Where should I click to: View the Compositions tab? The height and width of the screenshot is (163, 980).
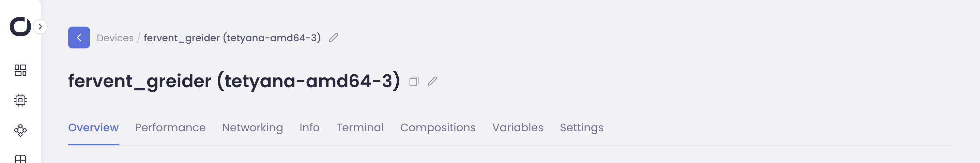click(438, 128)
